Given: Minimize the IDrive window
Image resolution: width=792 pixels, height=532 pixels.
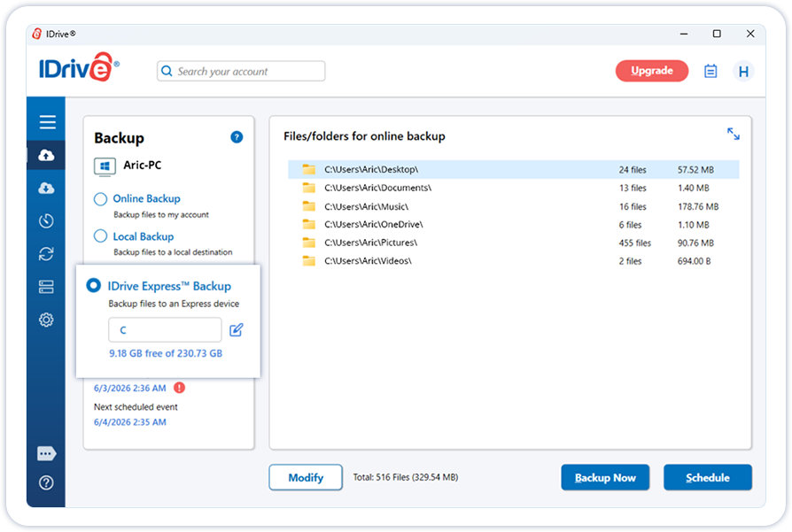Looking at the screenshot, I should point(683,34).
